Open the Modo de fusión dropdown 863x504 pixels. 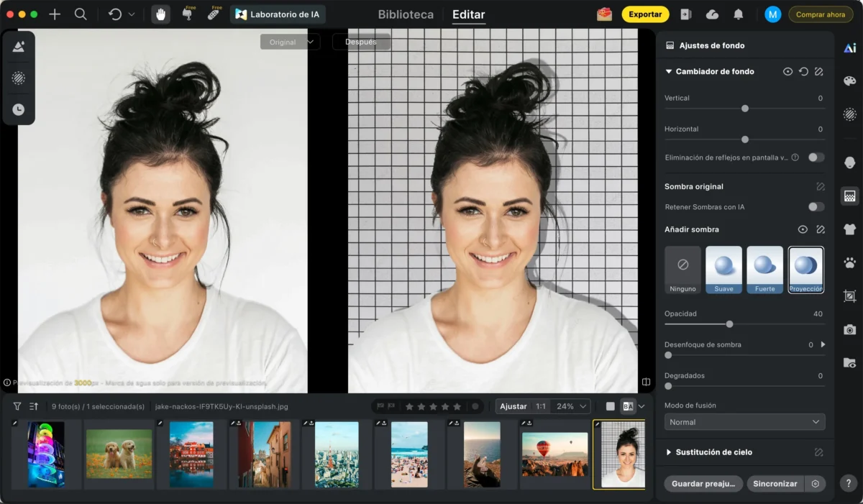744,422
